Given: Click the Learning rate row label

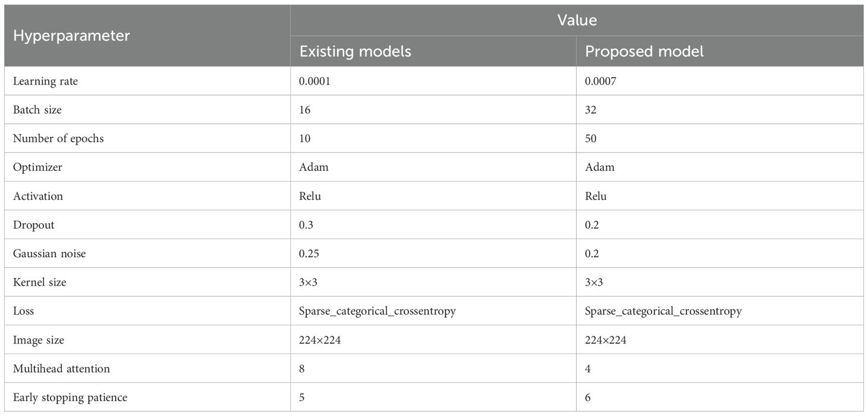Looking at the screenshot, I should [45, 81].
